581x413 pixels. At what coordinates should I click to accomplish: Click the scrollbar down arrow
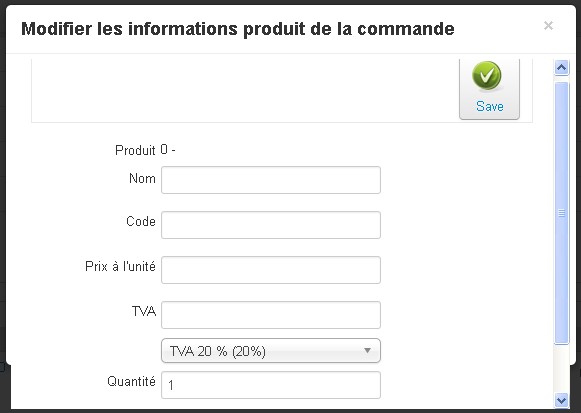pyautogui.click(x=561, y=400)
